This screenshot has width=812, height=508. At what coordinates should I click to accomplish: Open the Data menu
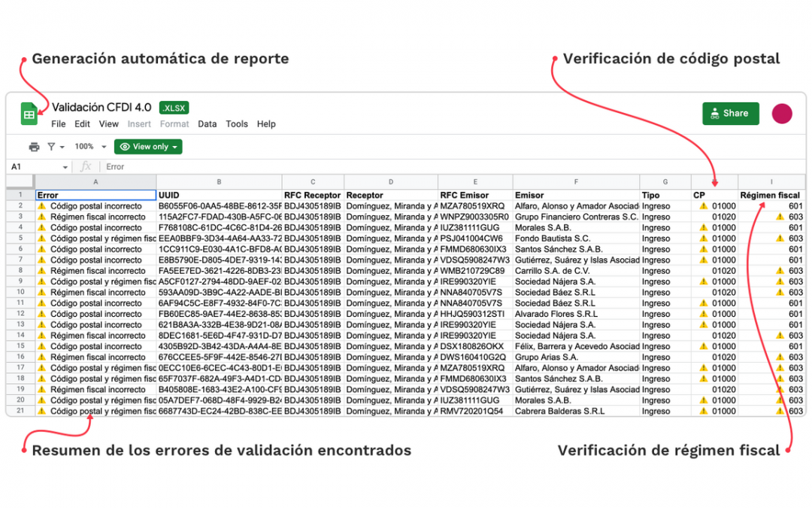(x=207, y=123)
